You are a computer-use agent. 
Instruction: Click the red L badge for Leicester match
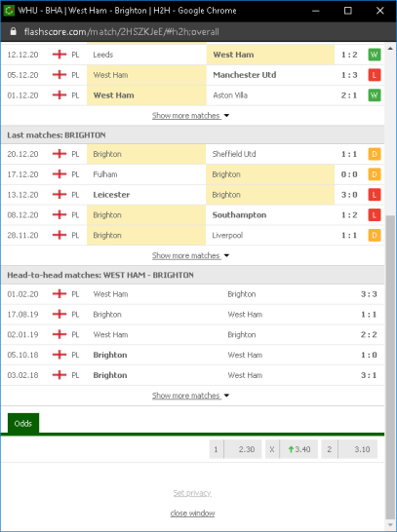pos(375,195)
